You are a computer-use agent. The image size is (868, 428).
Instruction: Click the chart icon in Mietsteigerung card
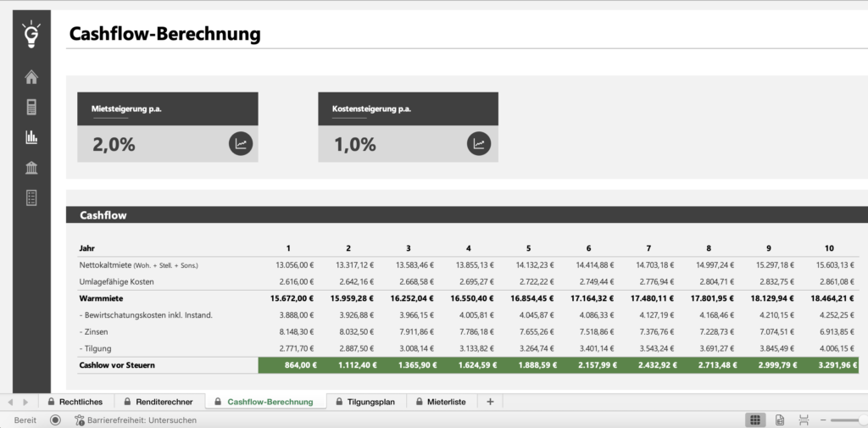pos(241,143)
